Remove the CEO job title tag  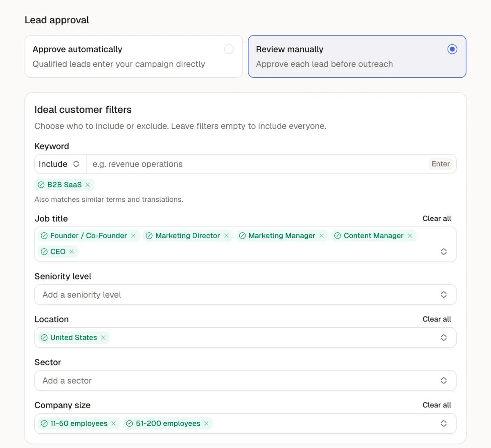point(72,252)
